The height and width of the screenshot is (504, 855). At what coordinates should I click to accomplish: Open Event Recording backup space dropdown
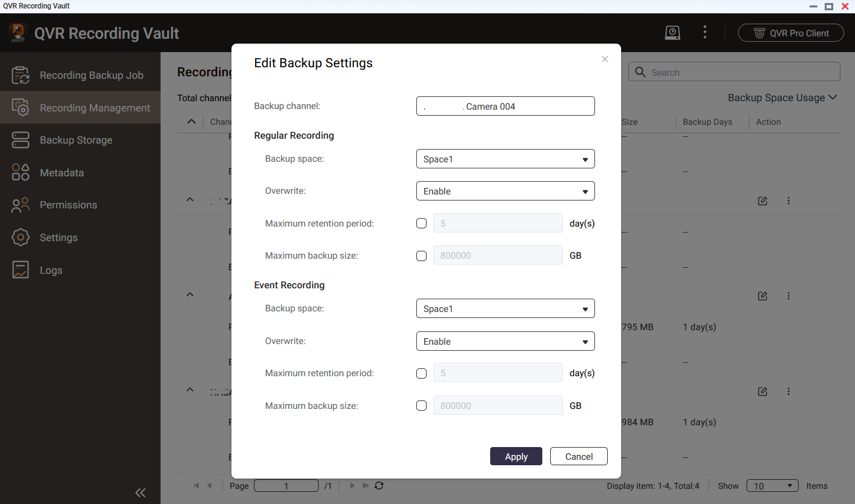coord(505,309)
